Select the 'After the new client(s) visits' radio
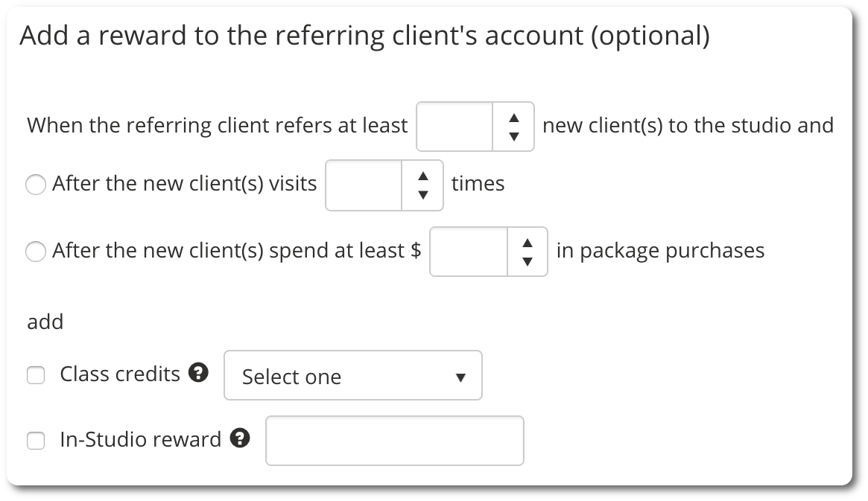This screenshot has height=501, width=868. point(36,184)
